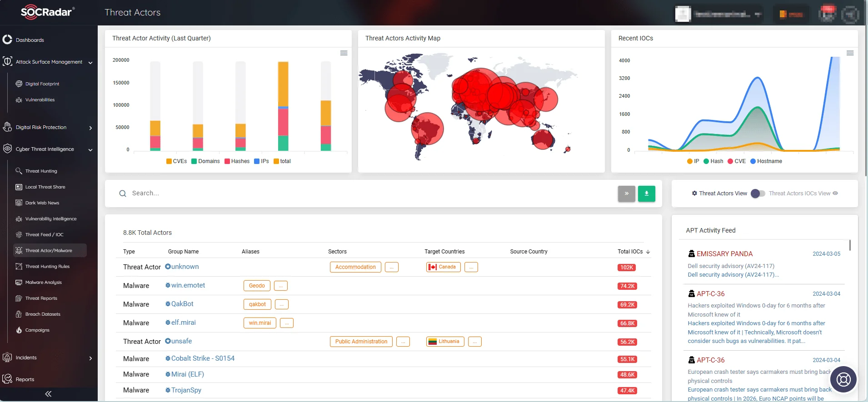Viewport: 868px width, 402px height.
Task: Toggle the Hostname legend in Recent IOCs
Action: (x=766, y=161)
